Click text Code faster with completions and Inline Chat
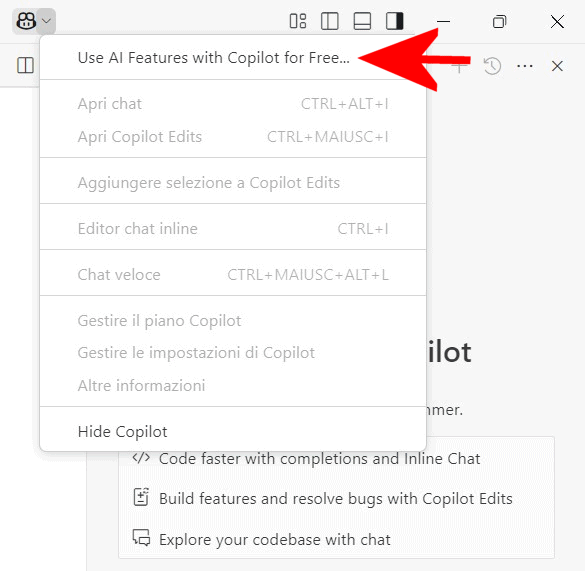Image resolution: width=585 pixels, height=571 pixels. pos(320,459)
